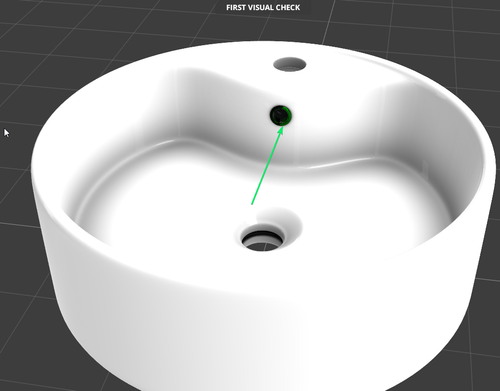Select the faucet hole on the sink rim

pos(290,65)
